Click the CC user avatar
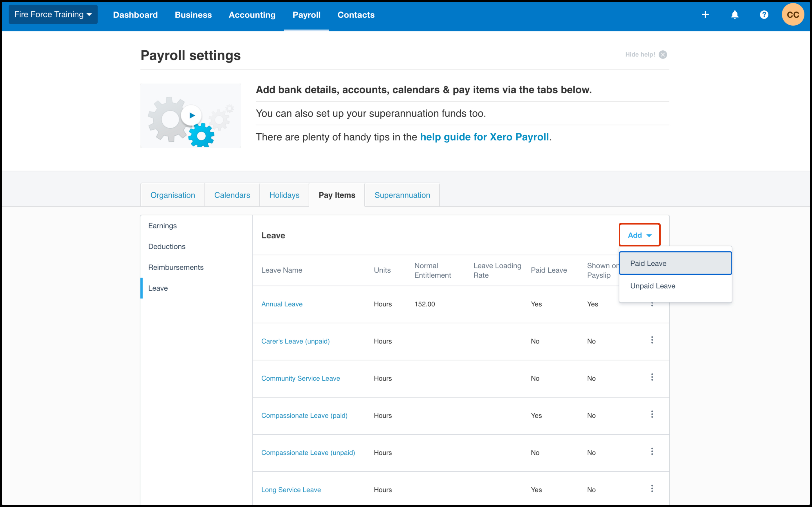The image size is (812, 507). 793,14
